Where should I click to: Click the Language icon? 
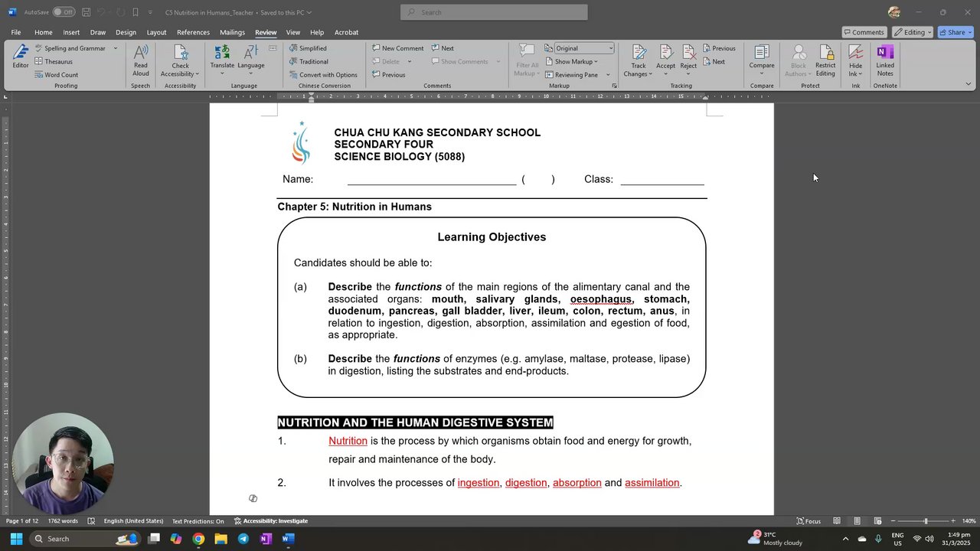(250, 52)
